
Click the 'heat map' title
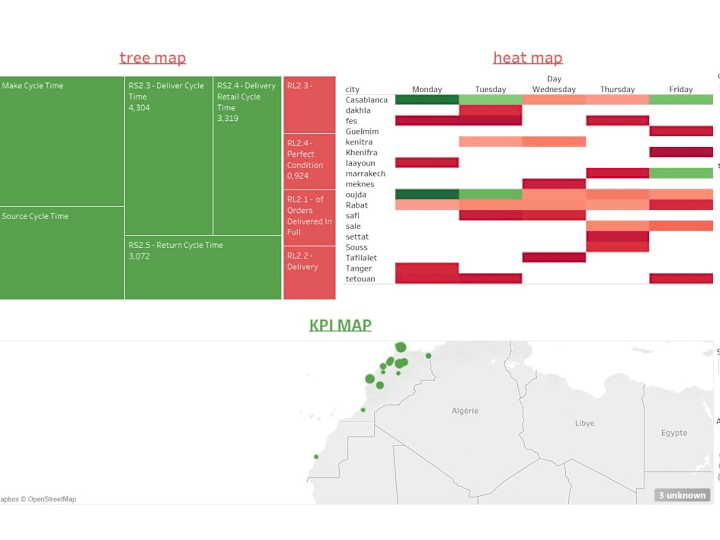(x=528, y=58)
